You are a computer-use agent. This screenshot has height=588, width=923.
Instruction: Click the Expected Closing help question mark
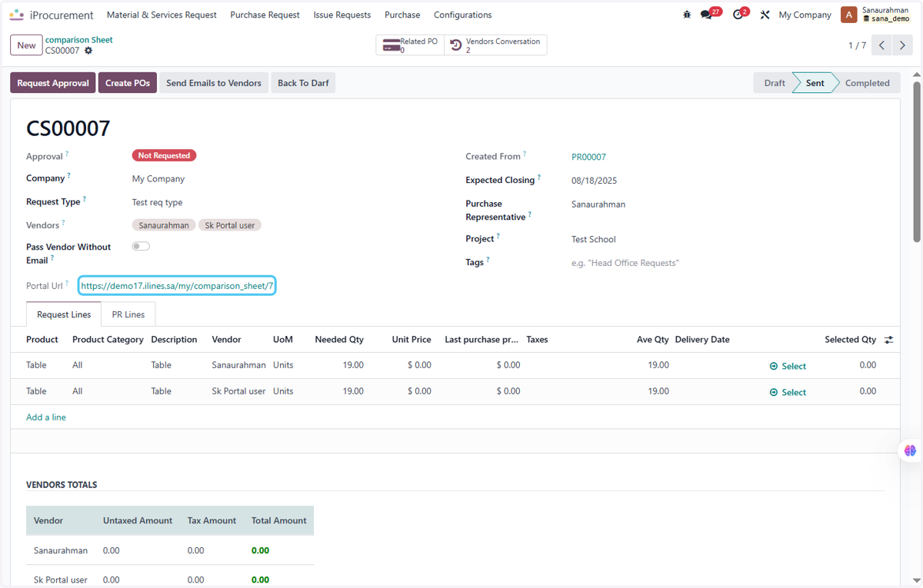pyautogui.click(x=538, y=178)
